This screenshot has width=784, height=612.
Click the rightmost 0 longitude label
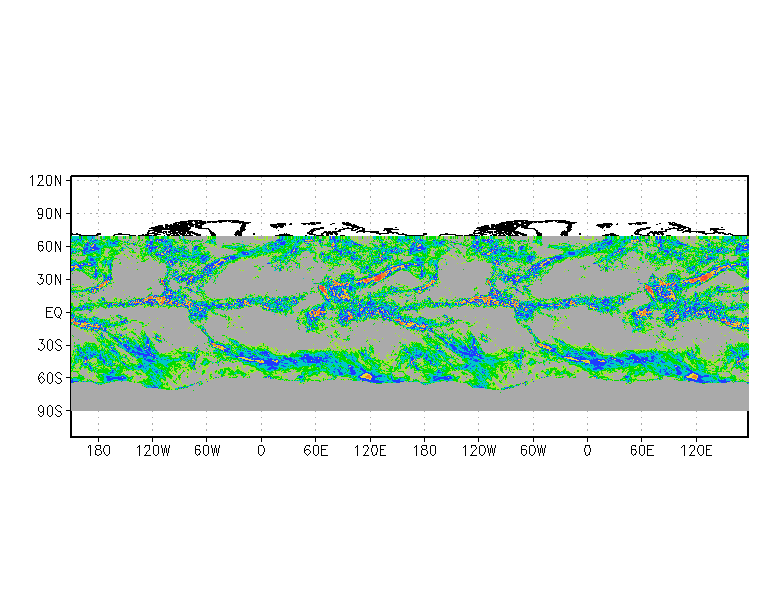point(587,451)
